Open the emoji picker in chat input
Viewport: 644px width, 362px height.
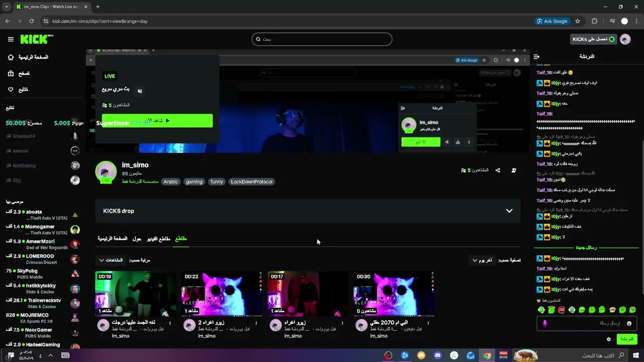click(629, 323)
